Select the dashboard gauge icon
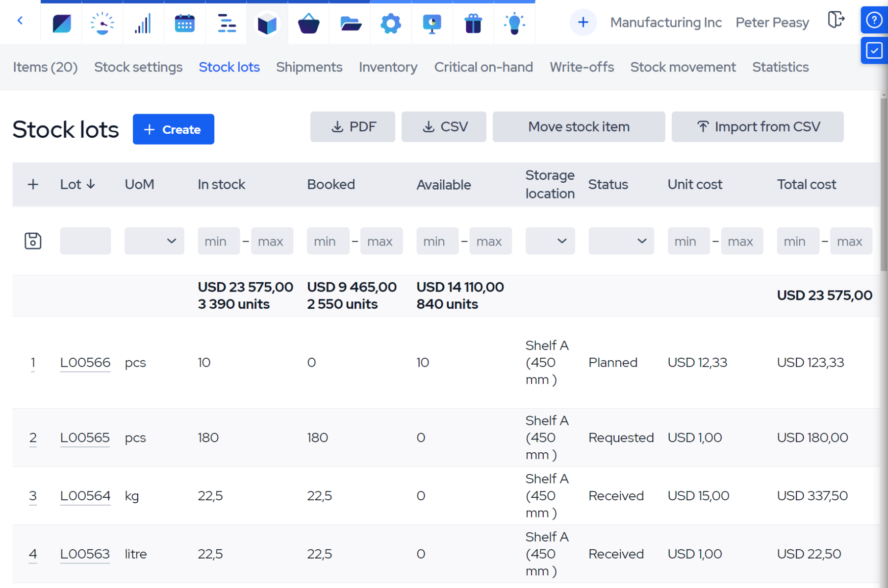This screenshot has height=588, width=888. pos(102,23)
